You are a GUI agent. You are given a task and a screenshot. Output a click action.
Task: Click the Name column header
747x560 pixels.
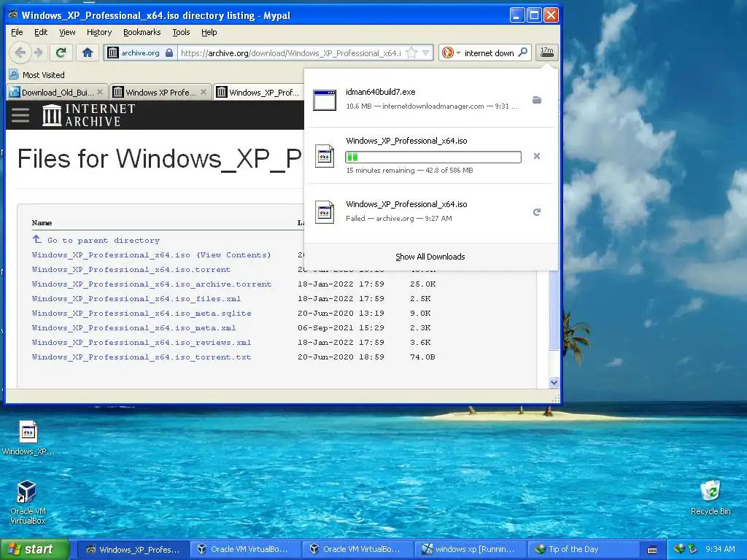42,223
